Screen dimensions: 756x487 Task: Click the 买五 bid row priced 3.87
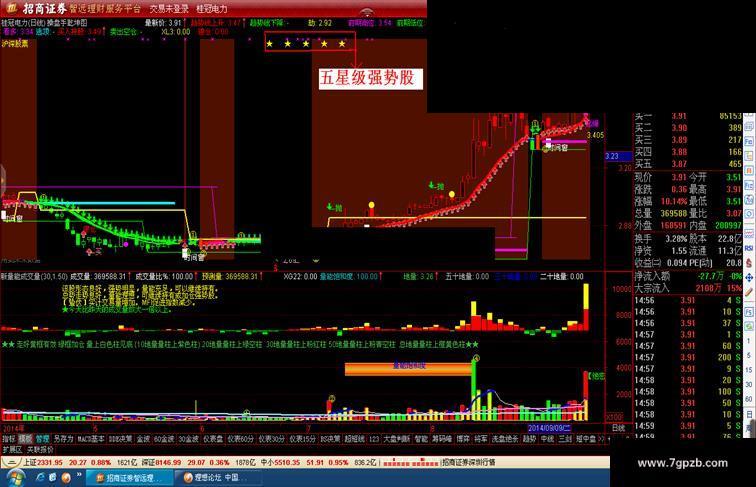point(688,164)
